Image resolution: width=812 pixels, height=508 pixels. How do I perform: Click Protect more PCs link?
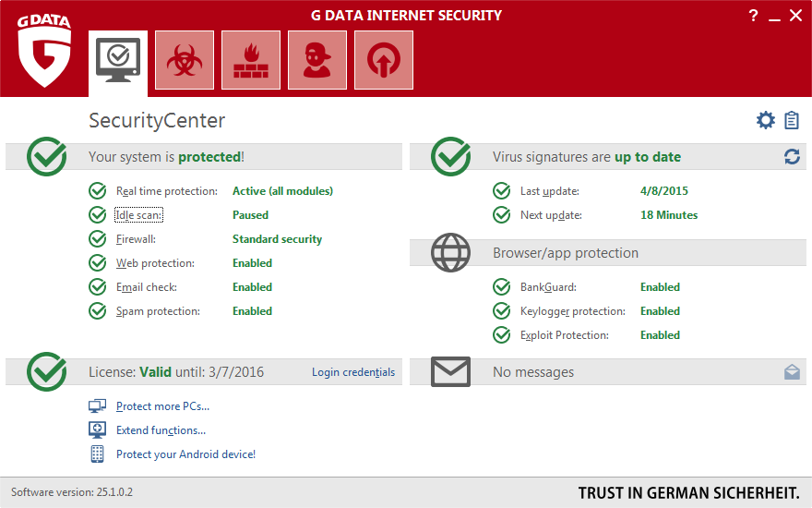click(x=162, y=406)
